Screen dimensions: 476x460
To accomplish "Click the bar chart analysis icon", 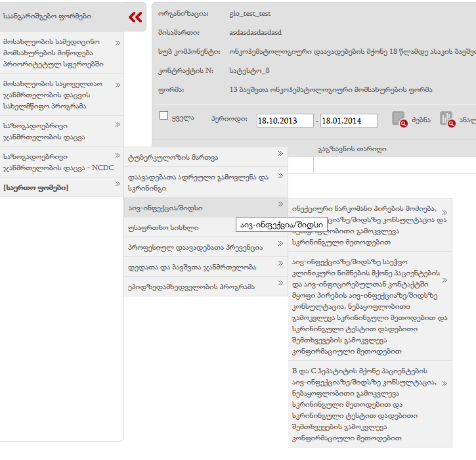I will pyautogui.click(x=447, y=119).
